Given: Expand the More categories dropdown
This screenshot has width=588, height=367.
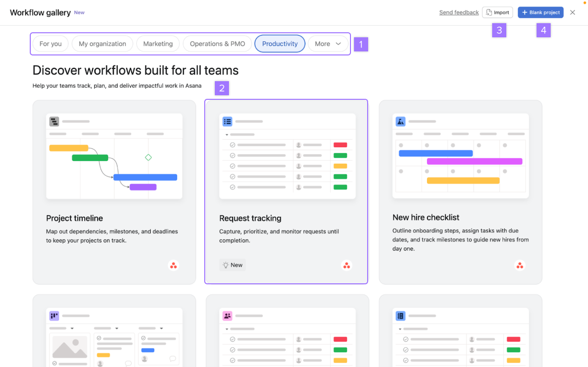Looking at the screenshot, I should tap(328, 44).
